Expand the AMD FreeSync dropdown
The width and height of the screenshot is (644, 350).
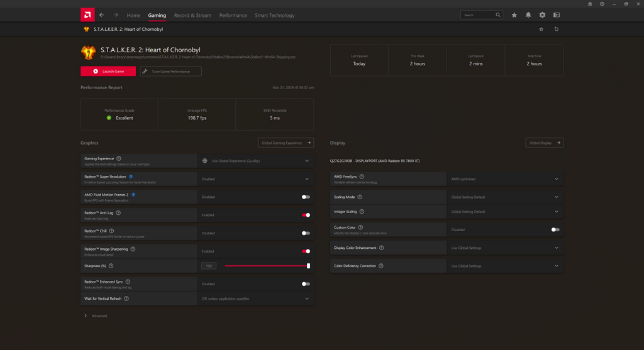(557, 179)
